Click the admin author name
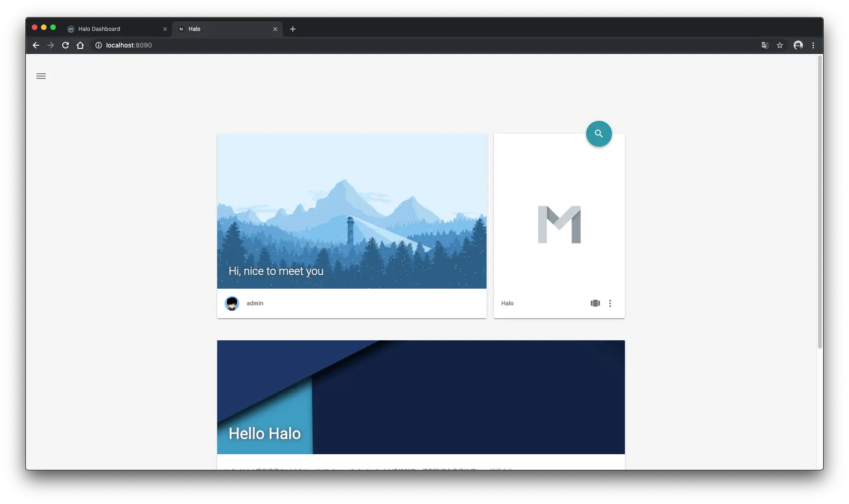This screenshot has height=504, width=849. point(255,303)
